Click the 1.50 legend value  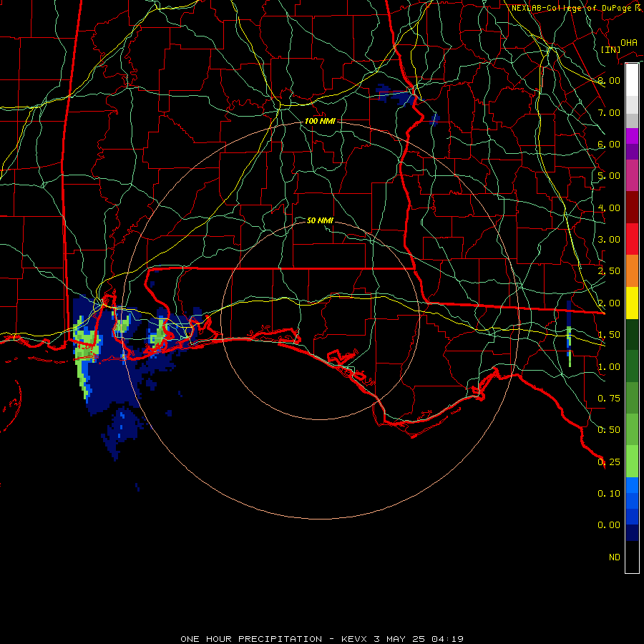pos(609,335)
